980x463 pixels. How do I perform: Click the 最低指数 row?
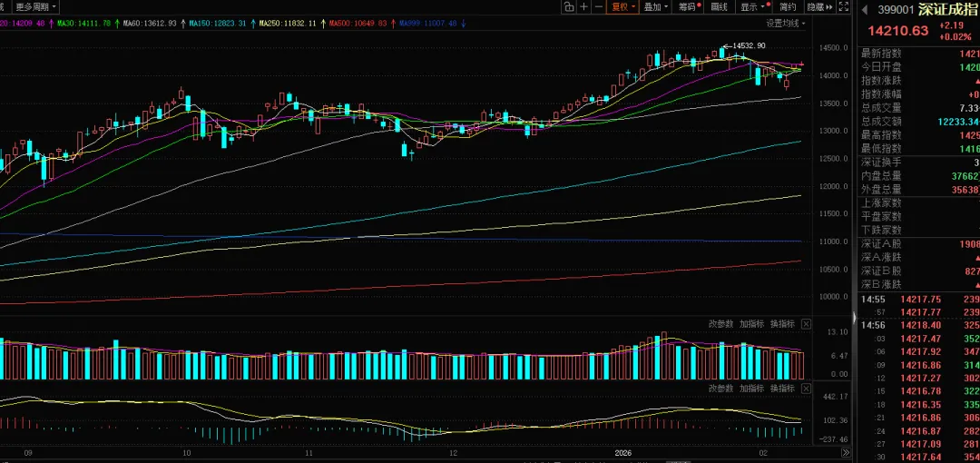click(x=918, y=148)
